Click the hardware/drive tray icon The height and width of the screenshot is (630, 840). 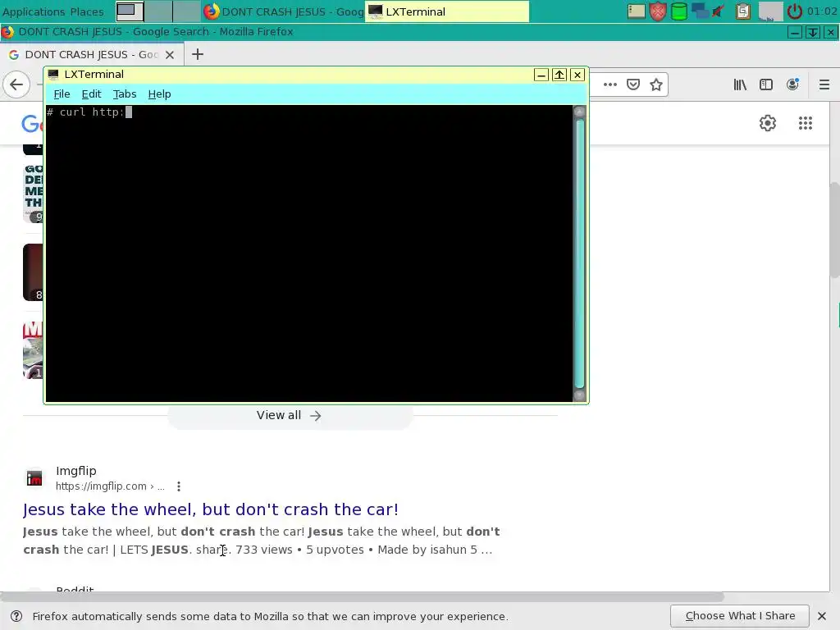(637, 11)
